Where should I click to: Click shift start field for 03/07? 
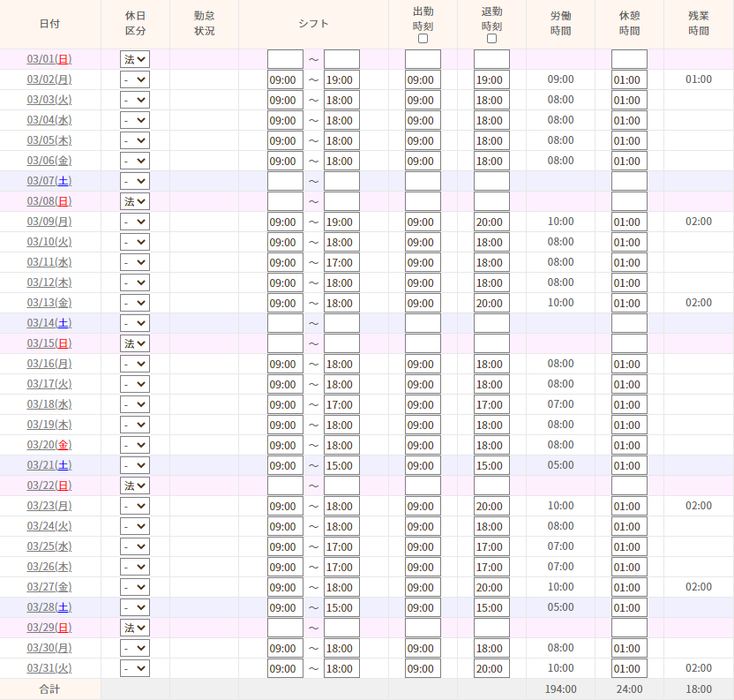click(285, 181)
